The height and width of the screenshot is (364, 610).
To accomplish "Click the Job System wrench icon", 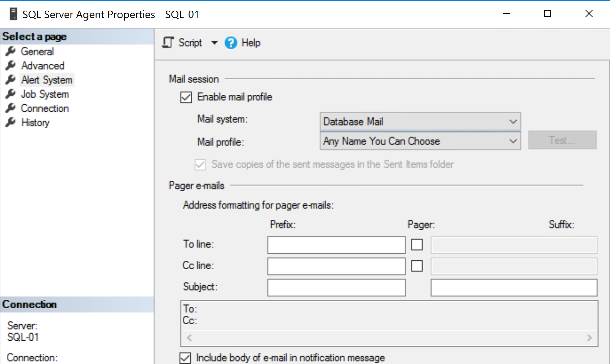I will (11, 94).
